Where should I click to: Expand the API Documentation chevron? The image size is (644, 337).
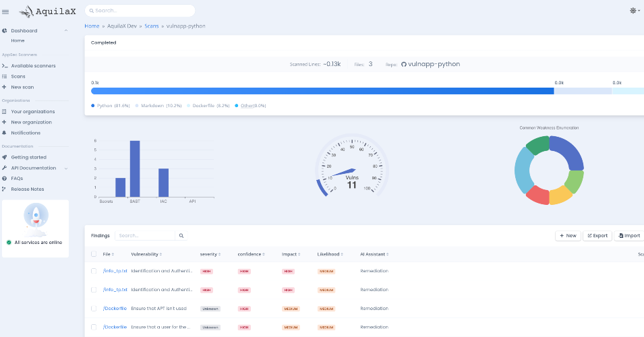point(66,168)
